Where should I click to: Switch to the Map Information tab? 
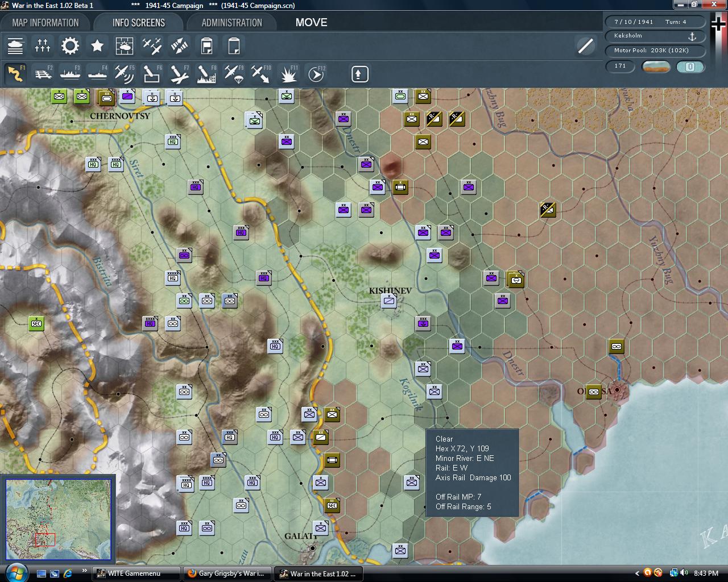45,23
